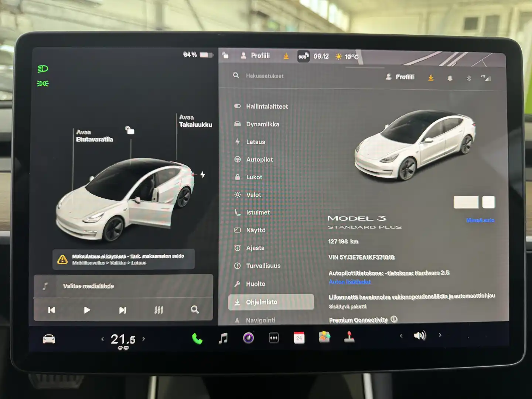The width and height of the screenshot is (532, 399).
Task: Click the Nimeä auto link
Action: 480,220
